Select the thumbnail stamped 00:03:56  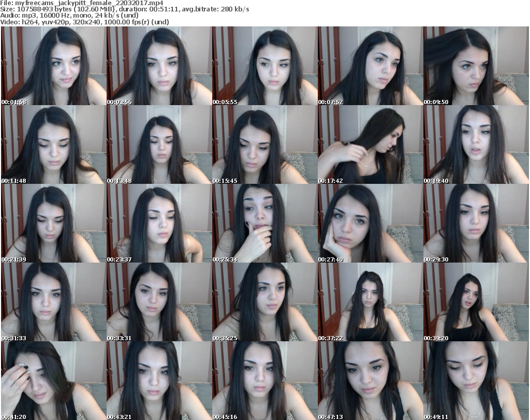(159, 66)
